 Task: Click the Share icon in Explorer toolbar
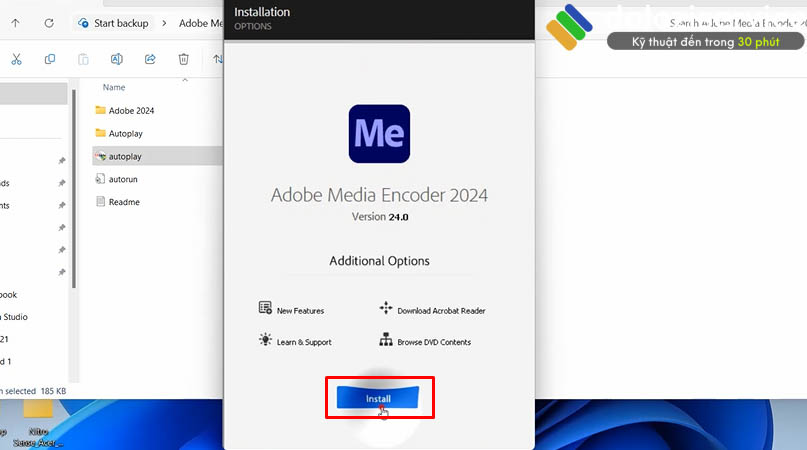click(150, 59)
